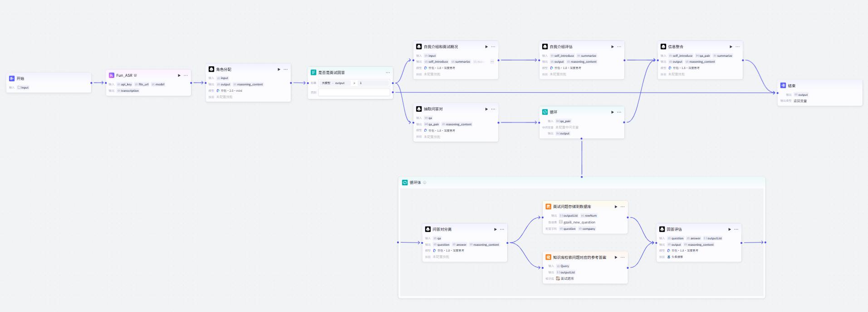Click the empty 否则 branch field

coord(354,92)
